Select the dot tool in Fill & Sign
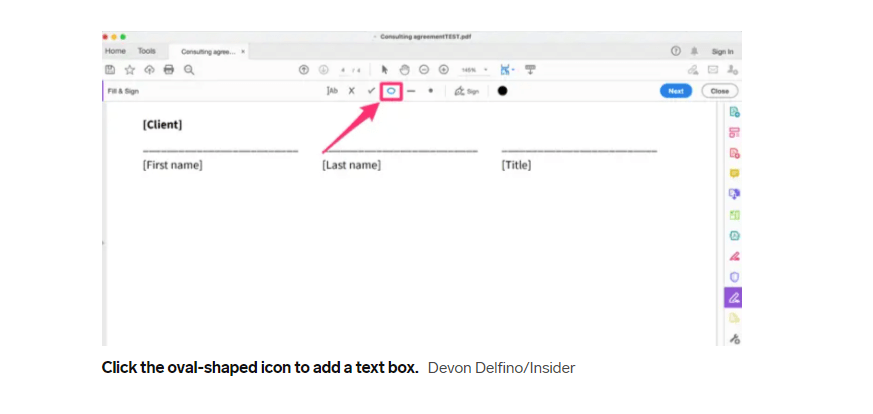 (431, 90)
